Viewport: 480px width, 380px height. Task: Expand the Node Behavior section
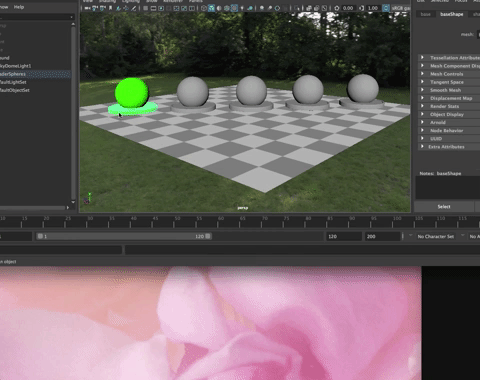click(x=449, y=131)
